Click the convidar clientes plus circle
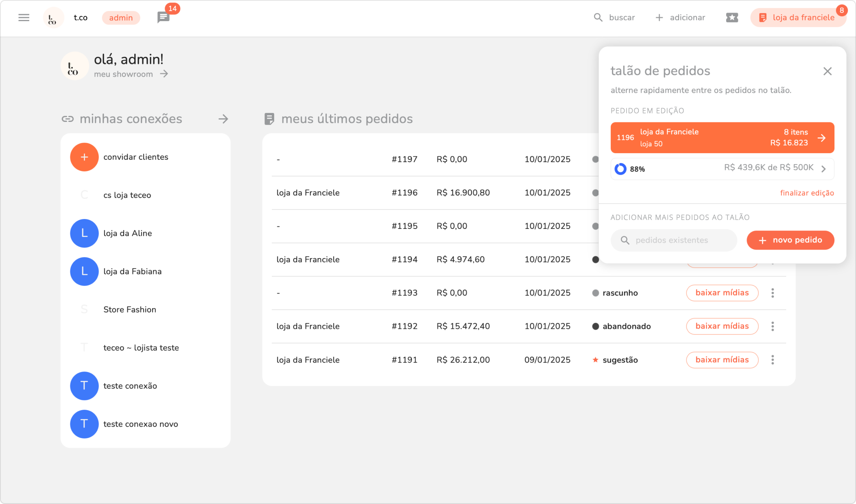Image resolution: width=856 pixels, height=504 pixels. [x=84, y=157]
